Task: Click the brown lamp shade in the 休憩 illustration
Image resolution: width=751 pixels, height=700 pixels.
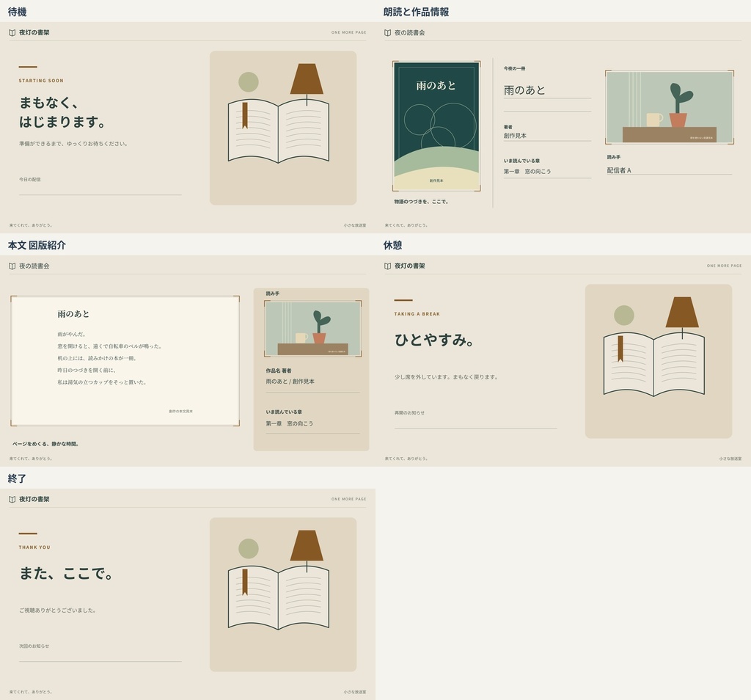Action: 682,312
